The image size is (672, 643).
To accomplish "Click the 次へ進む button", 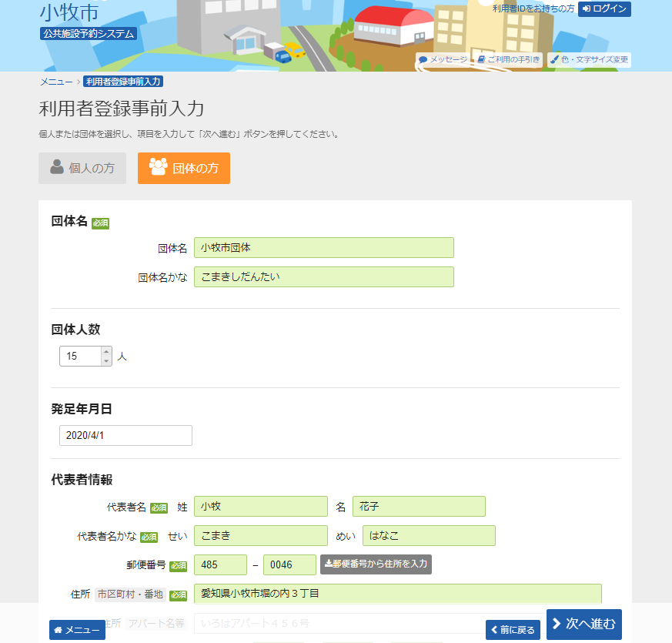I will point(583,625).
